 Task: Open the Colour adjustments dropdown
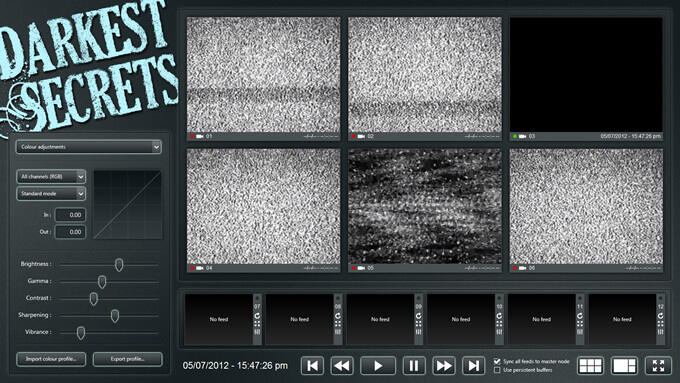88,147
